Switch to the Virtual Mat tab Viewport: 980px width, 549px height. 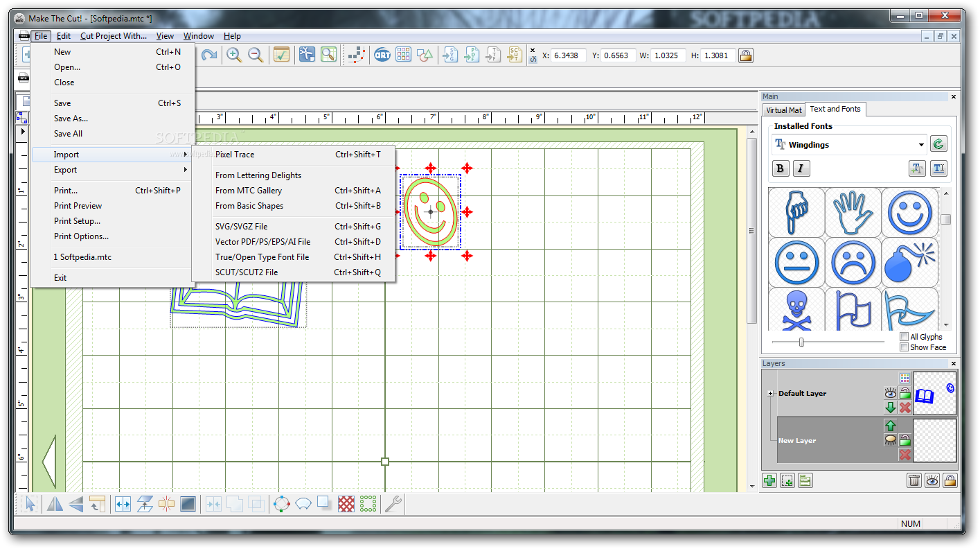point(784,110)
